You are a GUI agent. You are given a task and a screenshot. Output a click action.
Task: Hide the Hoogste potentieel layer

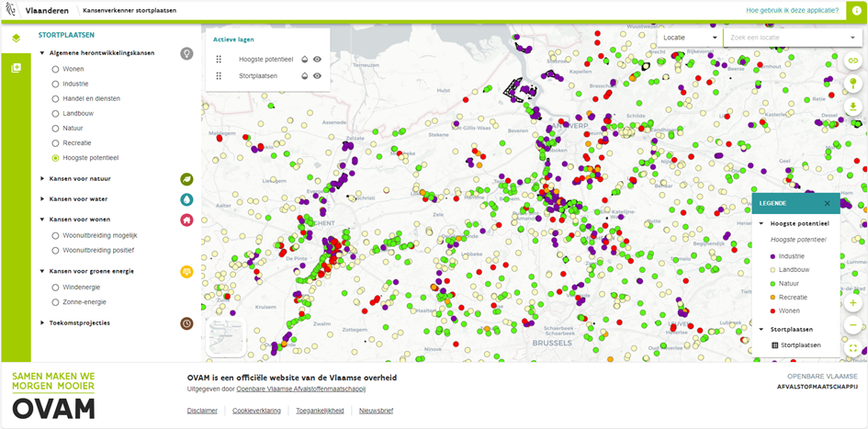pos(317,59)
